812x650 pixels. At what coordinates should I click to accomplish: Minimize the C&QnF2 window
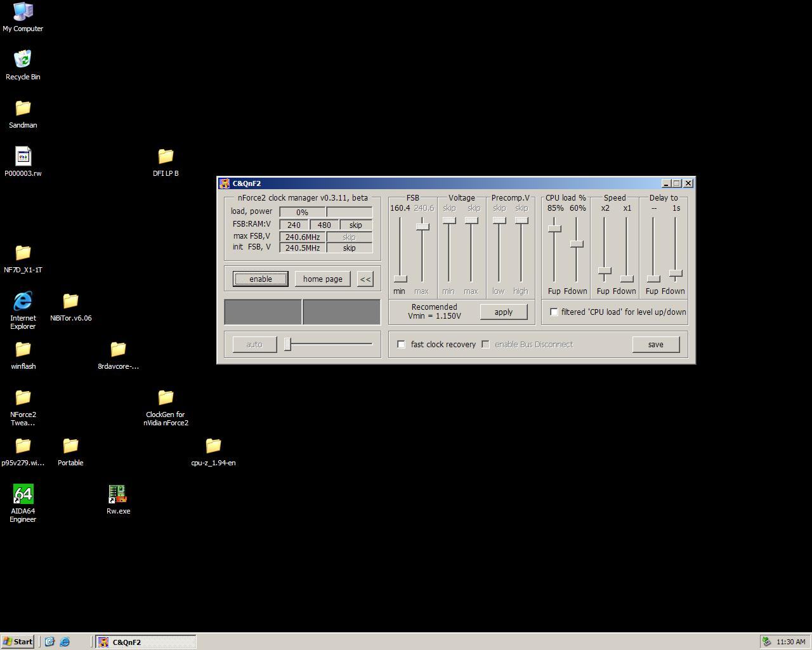click(x=665, y=183)
